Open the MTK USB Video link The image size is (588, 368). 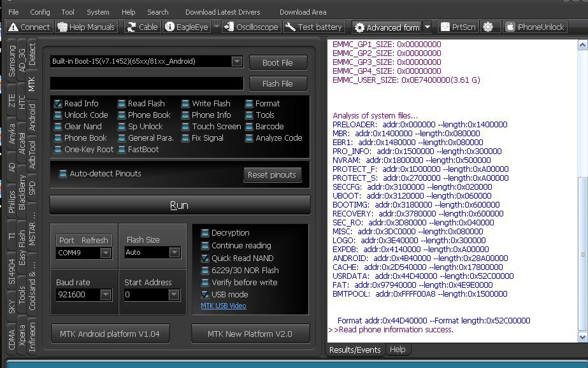[224, 306]
